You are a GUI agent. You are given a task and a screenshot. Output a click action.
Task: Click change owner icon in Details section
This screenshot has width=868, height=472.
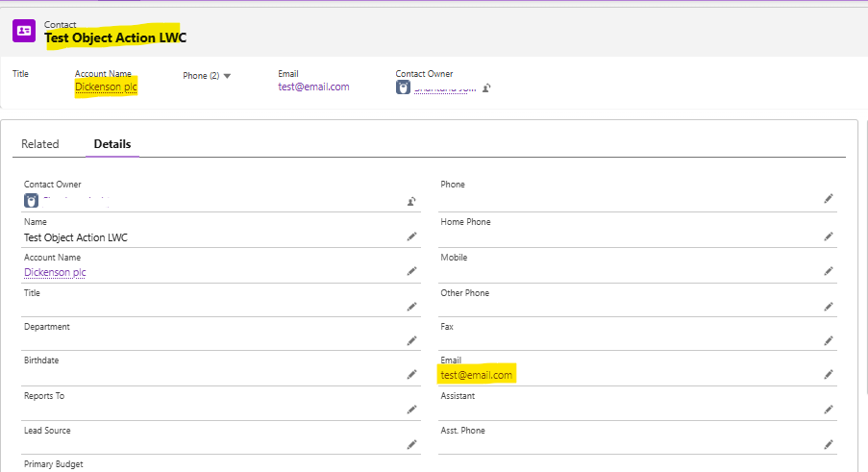pos(411,201)
